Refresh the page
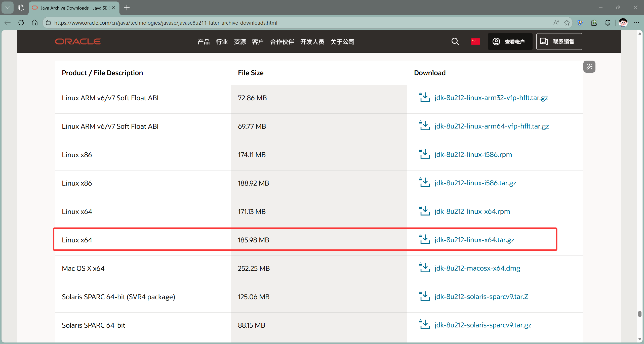 coord(21,23)
